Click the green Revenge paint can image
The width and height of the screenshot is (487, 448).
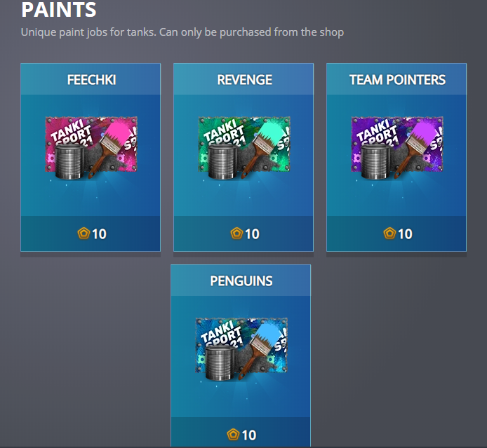click(244, 148)
